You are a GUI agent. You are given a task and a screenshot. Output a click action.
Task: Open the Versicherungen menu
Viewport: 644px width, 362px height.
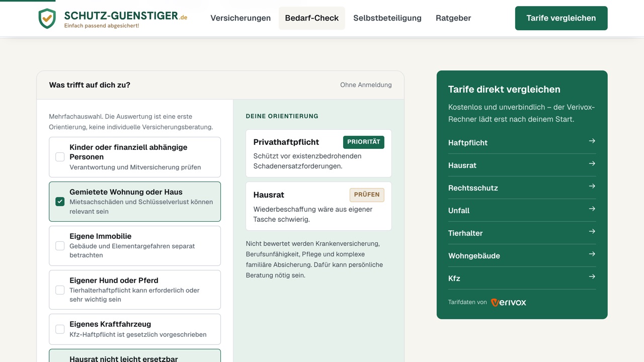point(240,18)
